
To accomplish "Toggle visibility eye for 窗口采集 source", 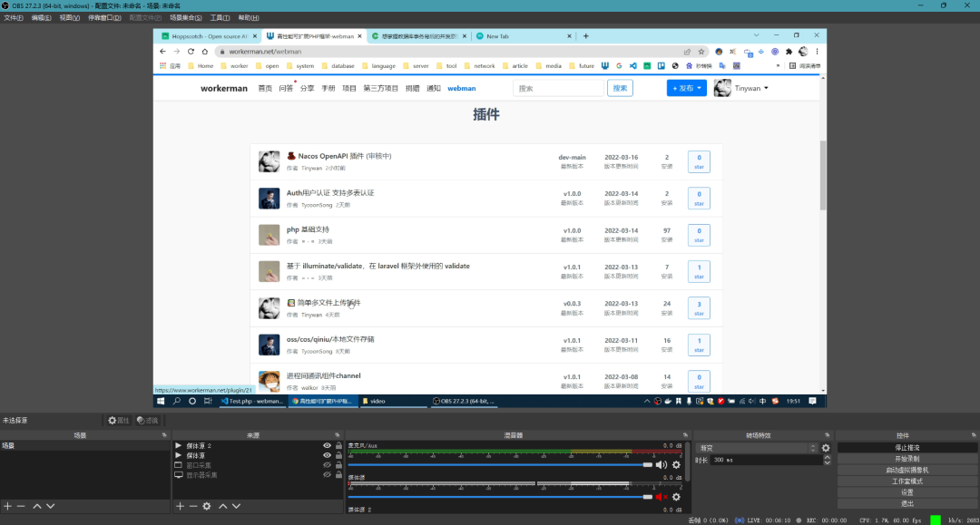I will [x=327, y=465].
